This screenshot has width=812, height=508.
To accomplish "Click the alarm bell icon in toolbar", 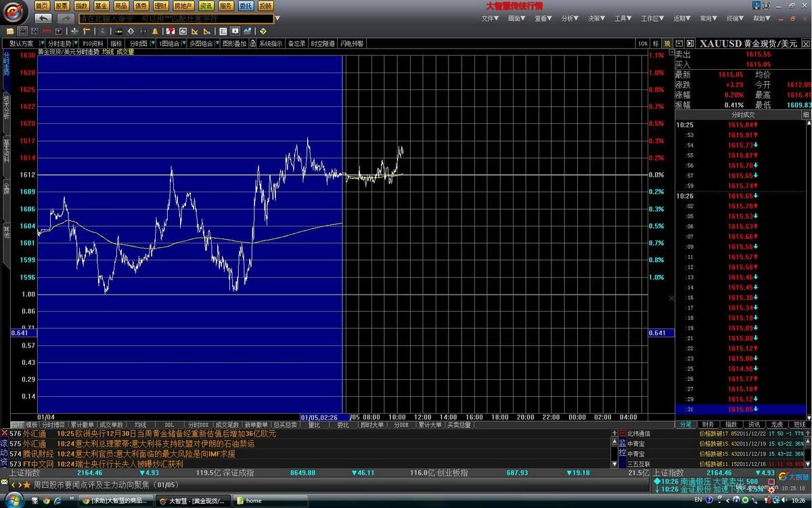I will (x=155, y=31).
